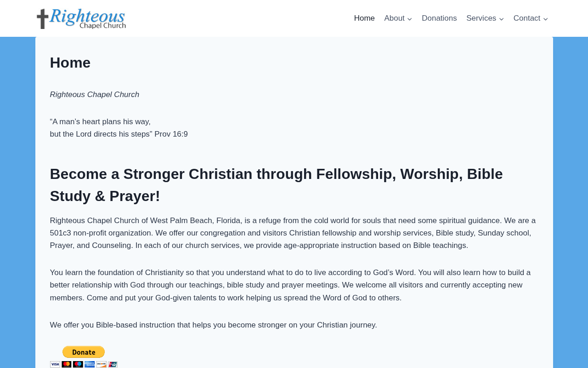Click the yellow PayPal Donate button
The height and width of the screenshot is (368, 588).
(x=84, y=352)
